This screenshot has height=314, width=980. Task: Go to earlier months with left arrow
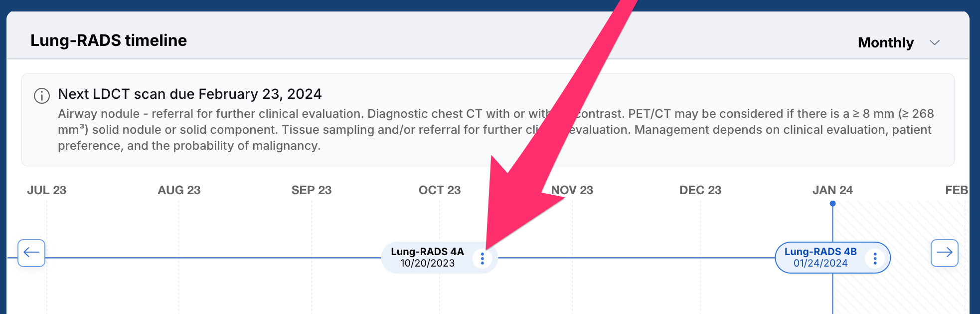[31, 253]
